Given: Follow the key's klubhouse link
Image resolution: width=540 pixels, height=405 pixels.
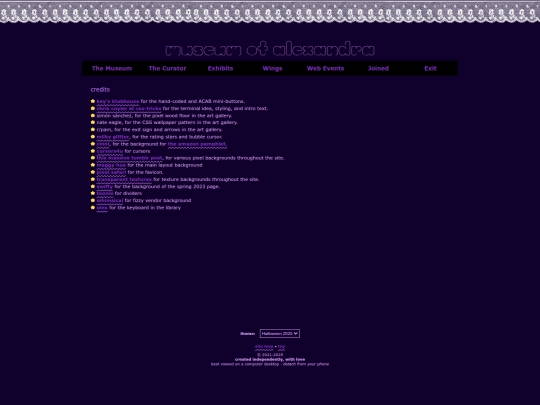Looking at the screenshot, I should click(x=118, y=101).
